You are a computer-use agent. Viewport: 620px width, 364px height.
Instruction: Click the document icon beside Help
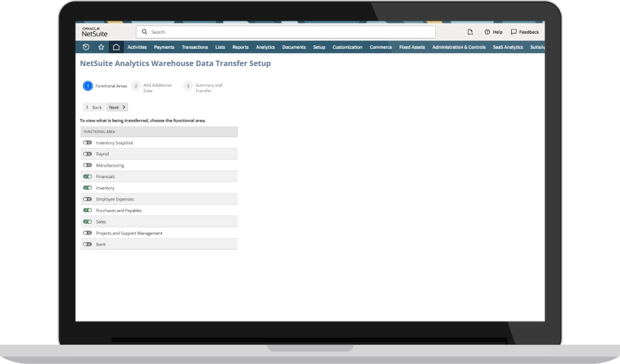470,32
